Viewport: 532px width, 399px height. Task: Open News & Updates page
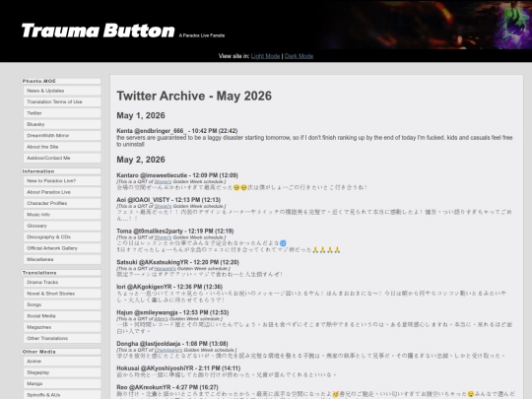click(62, 91)
